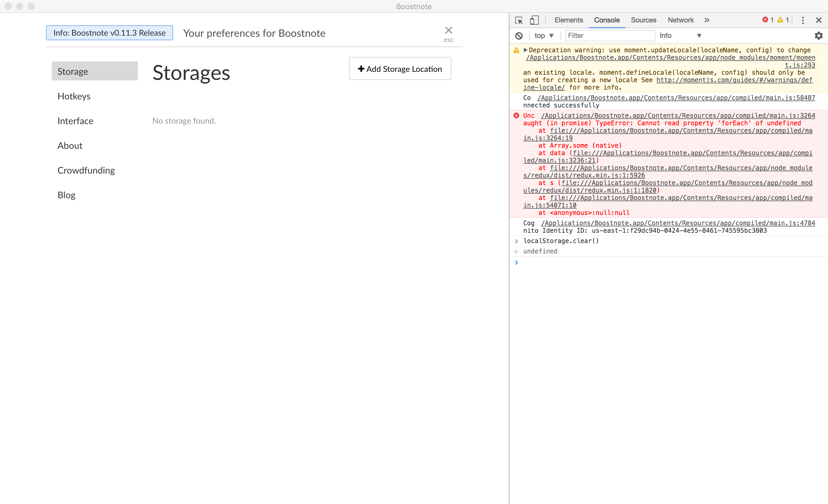Show more DevTools tabs chevron
This screenshot has width=828, height=504.
[x=707, y=20]
